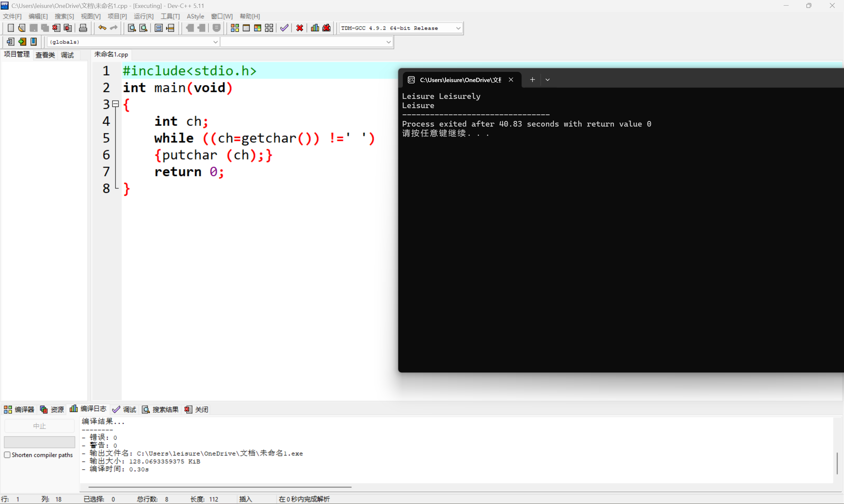Screen dimensions: 844x504
Task: Click the Profile analysis bar-chart icon
Action: pos(315,28)
